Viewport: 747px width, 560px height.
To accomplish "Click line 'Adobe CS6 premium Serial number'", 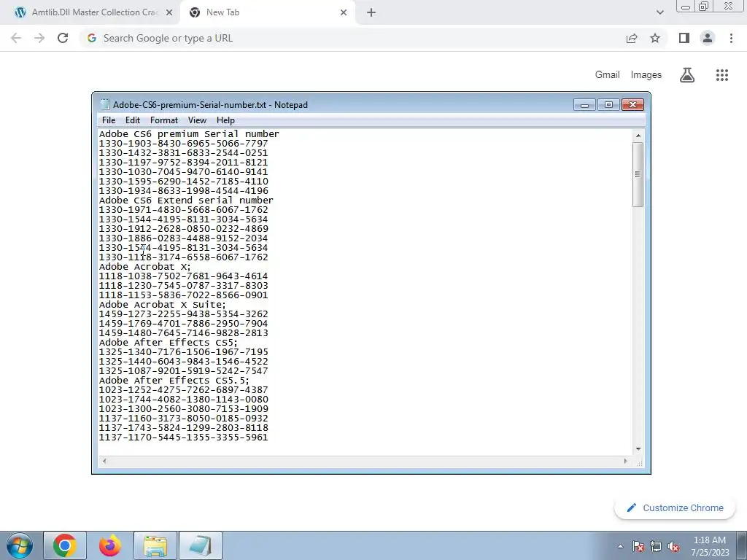I will tap(189, 134).
